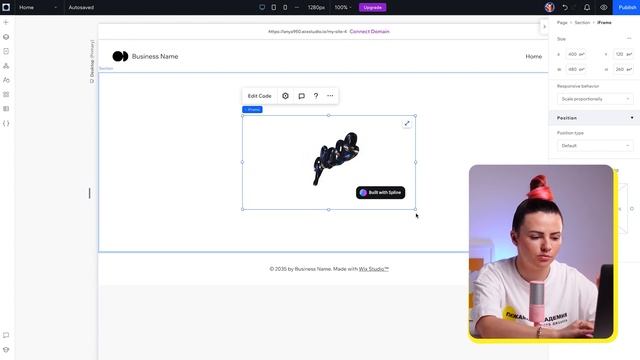The image size is (640, 360).
Task: Switch to Tablet breakpoint icon
Action: coord(273,7)
